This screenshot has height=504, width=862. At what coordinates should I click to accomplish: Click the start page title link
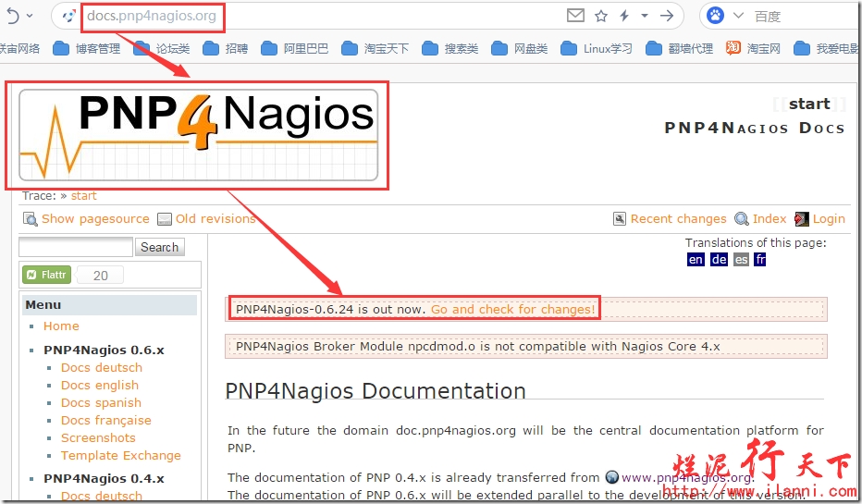(809, 104)
